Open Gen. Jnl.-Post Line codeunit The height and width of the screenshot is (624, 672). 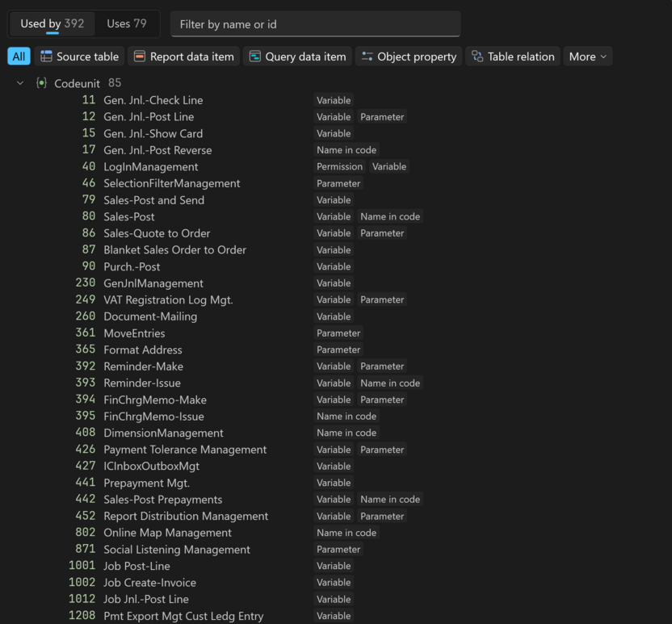click(x=149, y=117)
